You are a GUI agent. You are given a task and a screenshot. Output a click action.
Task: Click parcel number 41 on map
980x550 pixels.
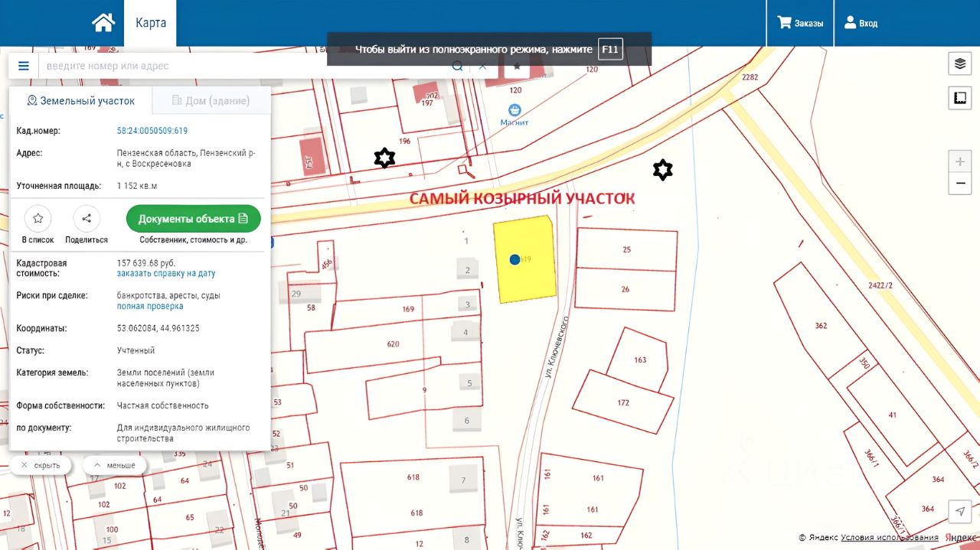(x=892, y=415)
